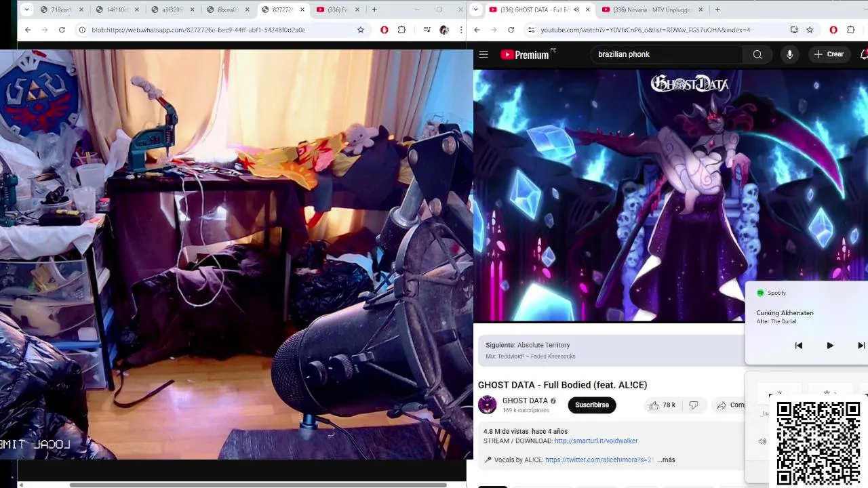
Task: Open YouTube notifications bell
Action: pyautogui.click(x=864, y=54)
